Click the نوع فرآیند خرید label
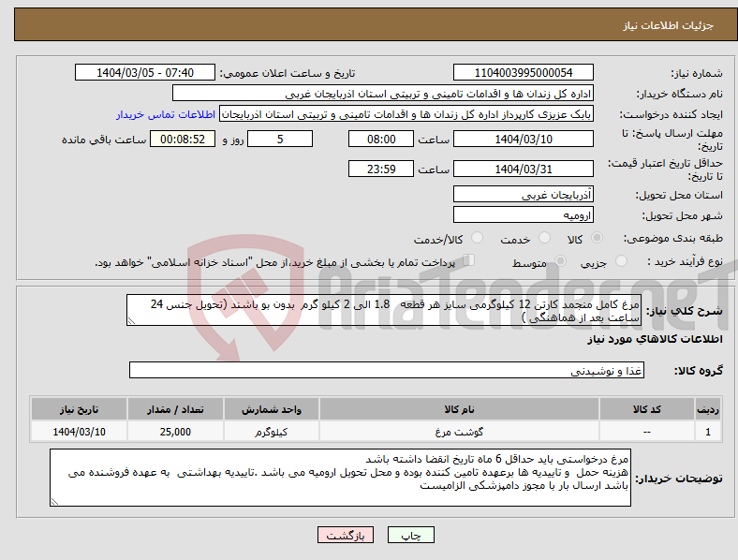 [685, 261]
